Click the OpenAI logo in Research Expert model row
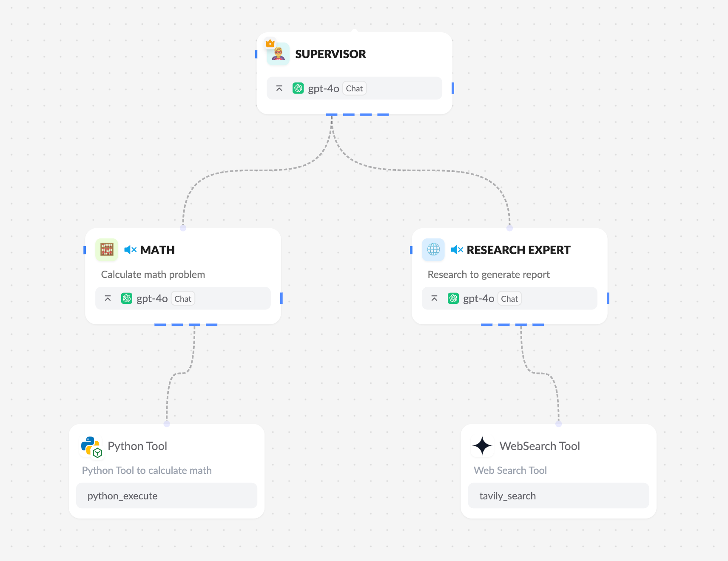This screenshot has height=561, width=728. tap(453, 298)
